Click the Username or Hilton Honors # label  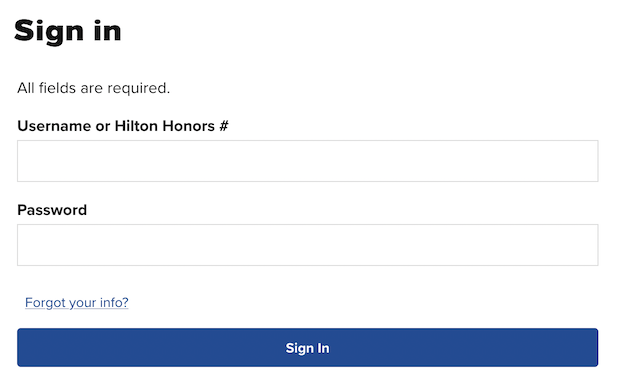click(123, 126)
